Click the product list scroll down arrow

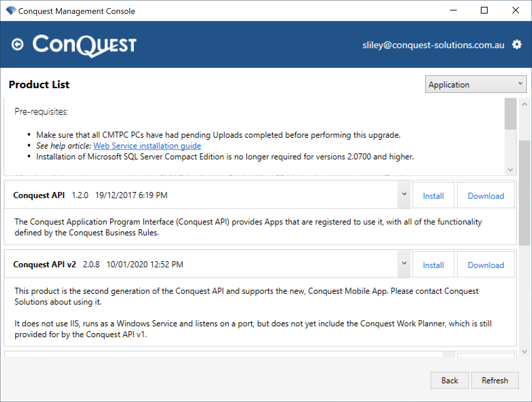(x=525, y=351)
